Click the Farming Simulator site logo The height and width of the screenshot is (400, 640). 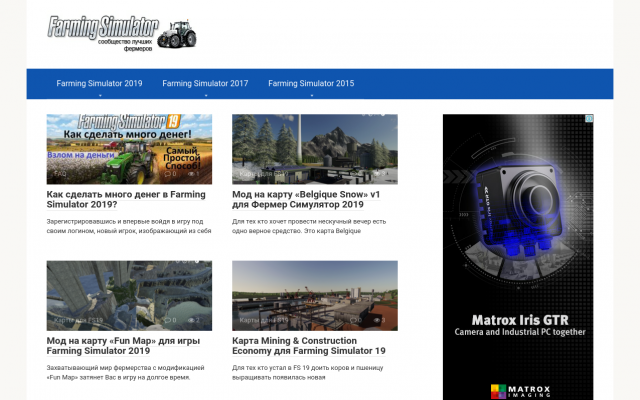tap(122, 33)
